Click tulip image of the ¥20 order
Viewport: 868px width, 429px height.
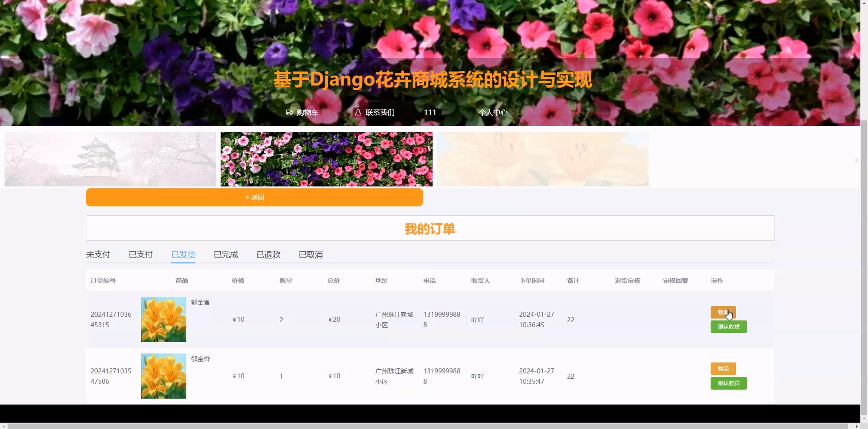(x=163, y=319)
